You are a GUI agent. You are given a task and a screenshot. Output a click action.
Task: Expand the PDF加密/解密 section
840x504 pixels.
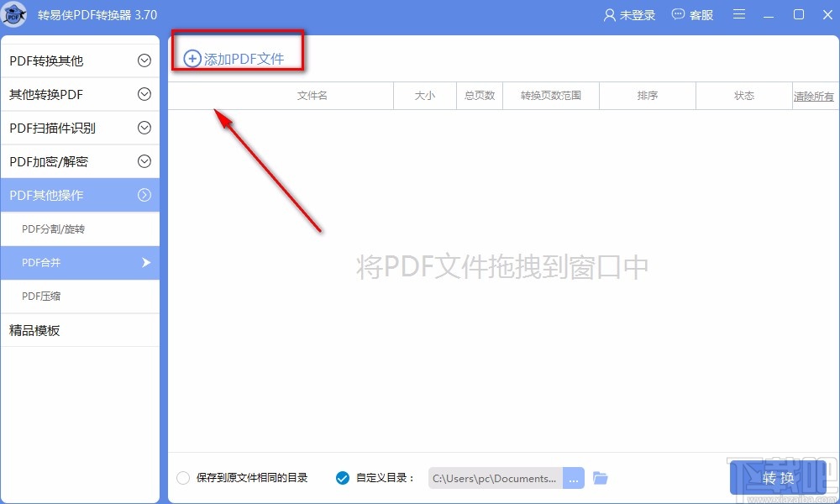(x=80, y=161)
